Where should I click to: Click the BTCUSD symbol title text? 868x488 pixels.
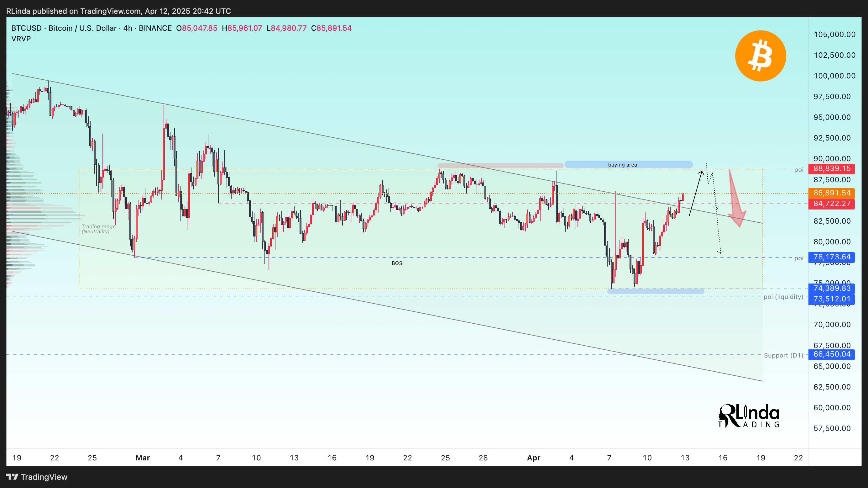click(91, 28)
